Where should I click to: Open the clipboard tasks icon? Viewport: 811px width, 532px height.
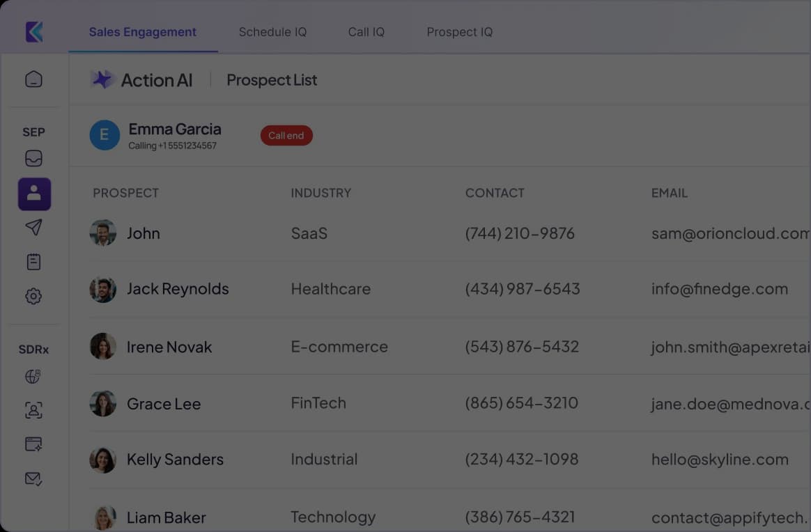click(33, 262)
